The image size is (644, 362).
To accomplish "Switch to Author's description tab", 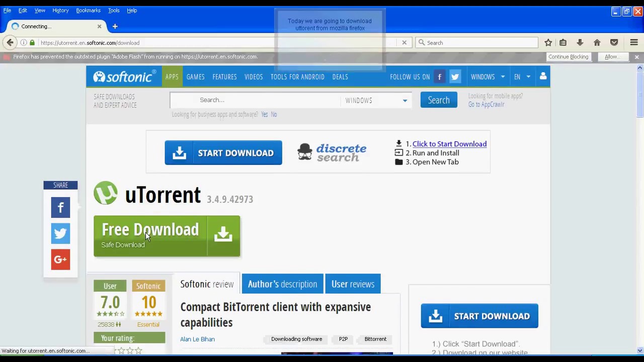I will pos(282,284).
